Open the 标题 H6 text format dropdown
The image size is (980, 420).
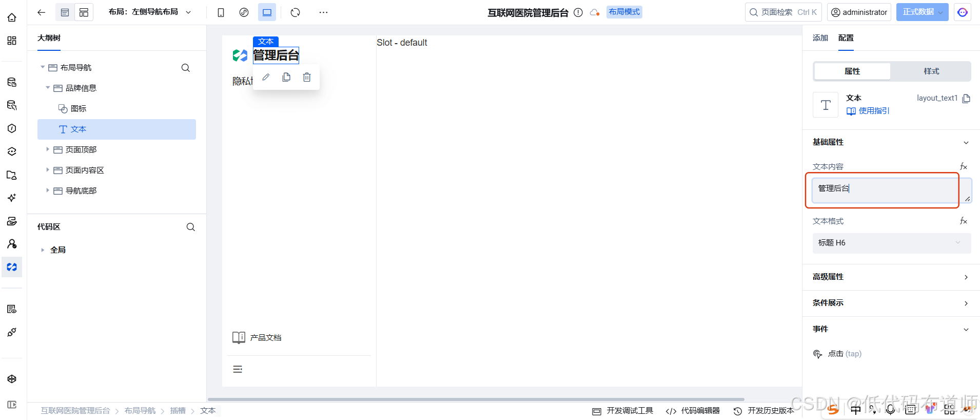[892, 243]
